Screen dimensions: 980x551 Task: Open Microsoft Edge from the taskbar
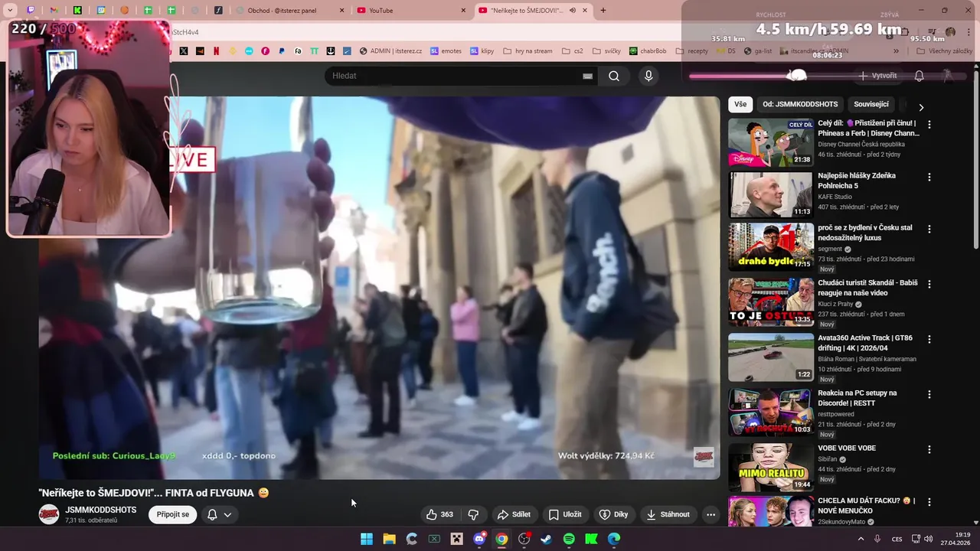tap(614, 539)
